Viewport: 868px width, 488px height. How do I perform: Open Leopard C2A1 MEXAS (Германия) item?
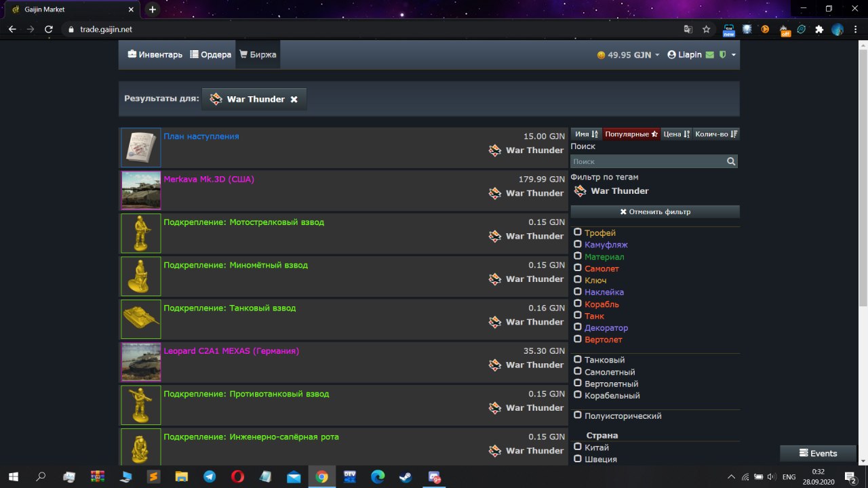click(231, 351)
